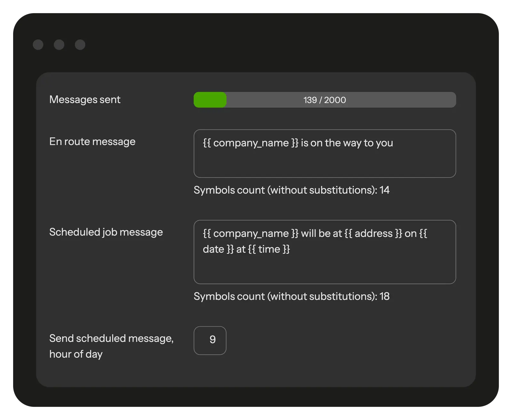
Task: Place cursor on company_name in Scheduled job message
Action: coord(251,234)
